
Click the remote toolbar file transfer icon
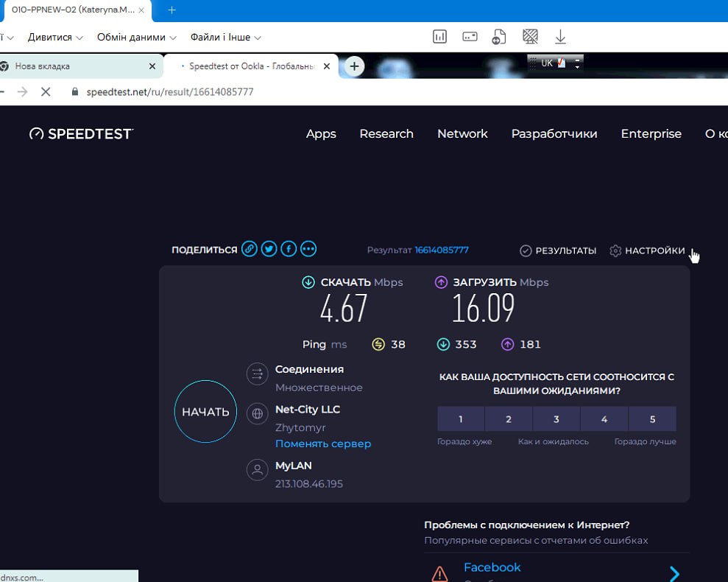pos(498,37)
